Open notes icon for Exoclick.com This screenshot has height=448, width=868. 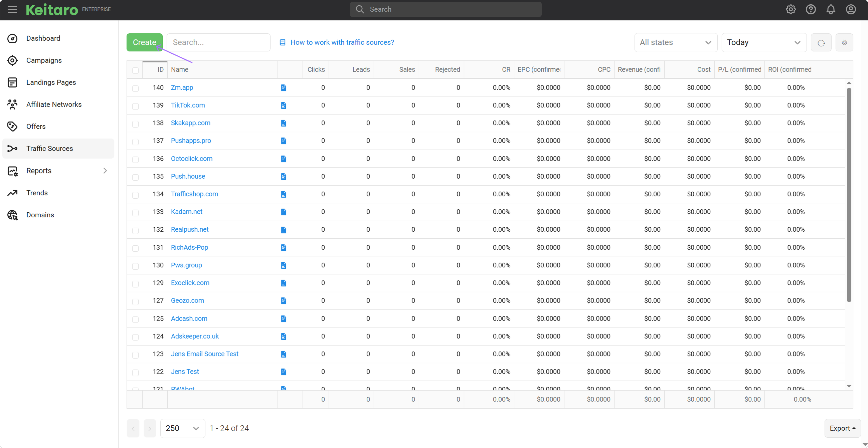284,283
